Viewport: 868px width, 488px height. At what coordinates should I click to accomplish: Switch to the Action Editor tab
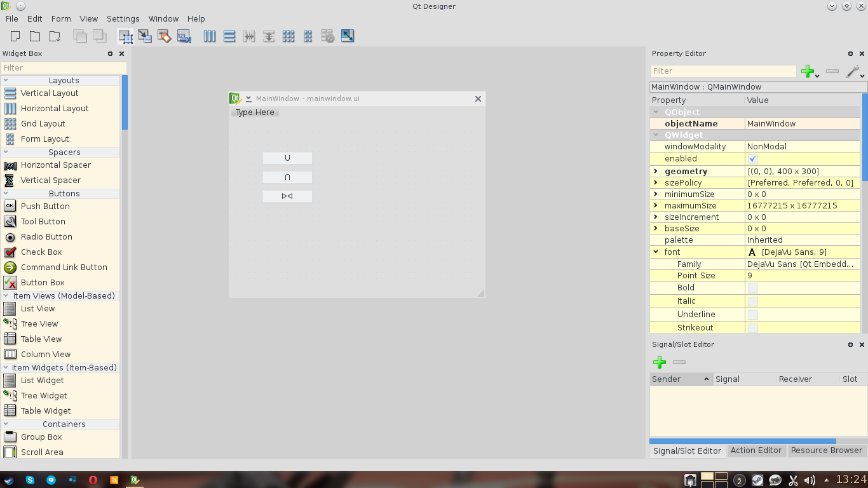[x=756, y=451]
